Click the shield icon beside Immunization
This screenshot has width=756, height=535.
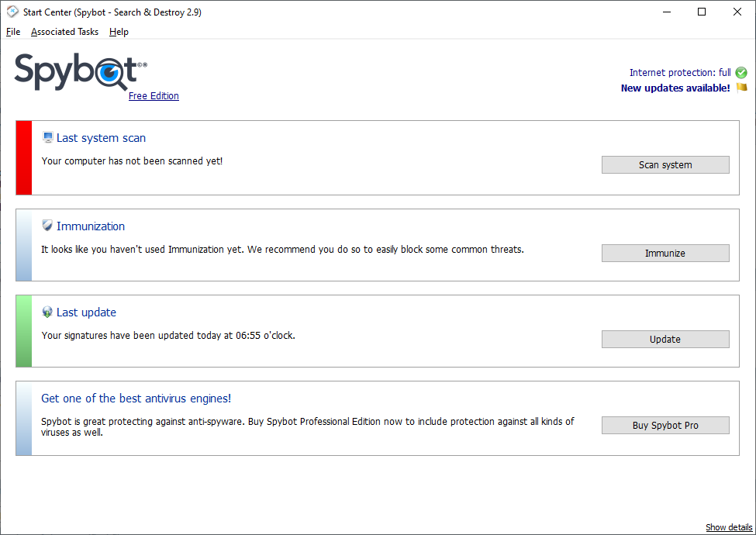[47, 226]
